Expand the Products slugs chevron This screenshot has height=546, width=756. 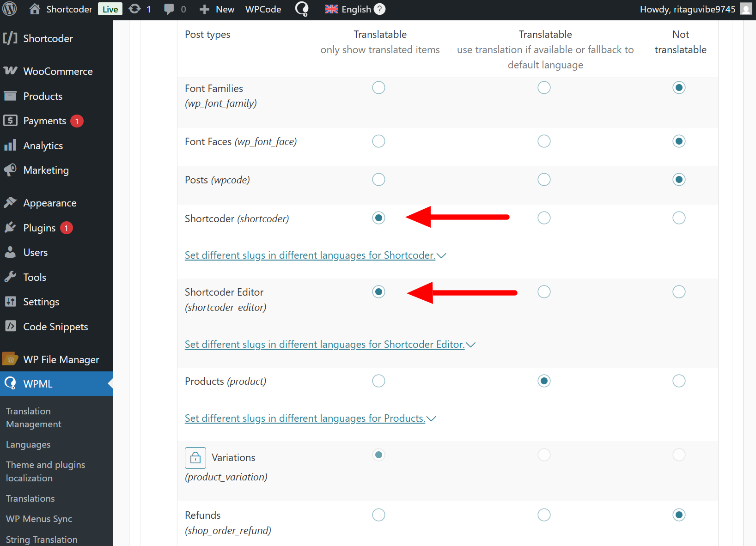pos(431,419)
